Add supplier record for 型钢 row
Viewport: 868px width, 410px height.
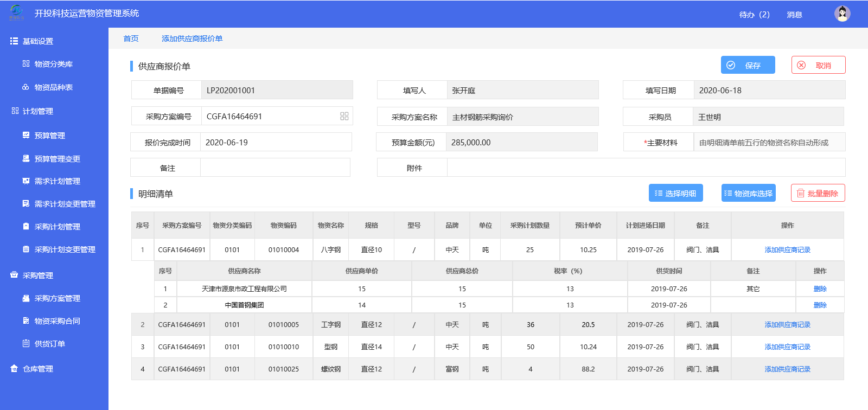click(x=787, y=347)
